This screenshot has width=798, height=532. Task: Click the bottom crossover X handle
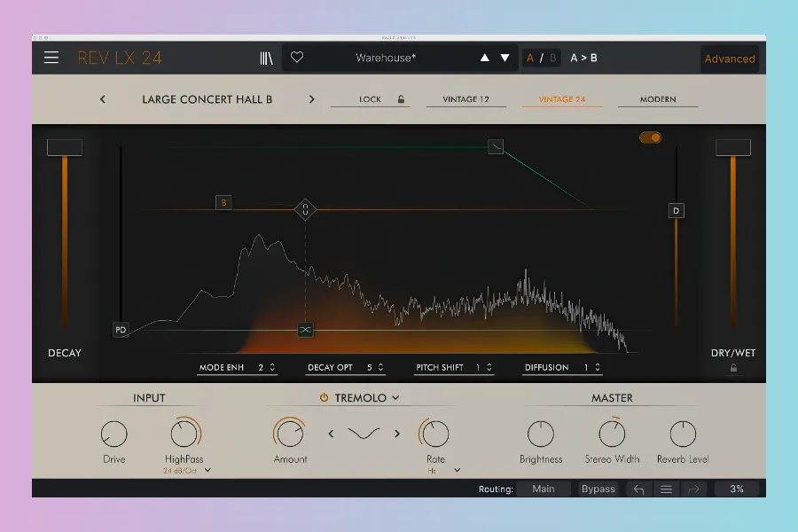coord(305,330)
